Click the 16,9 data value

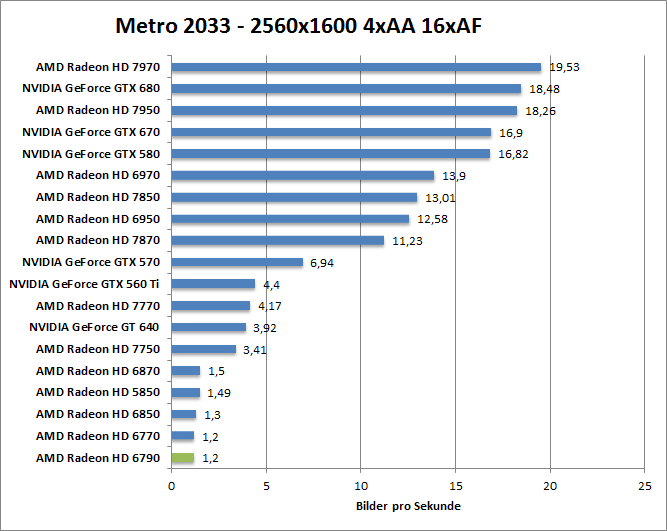point(511,133)
